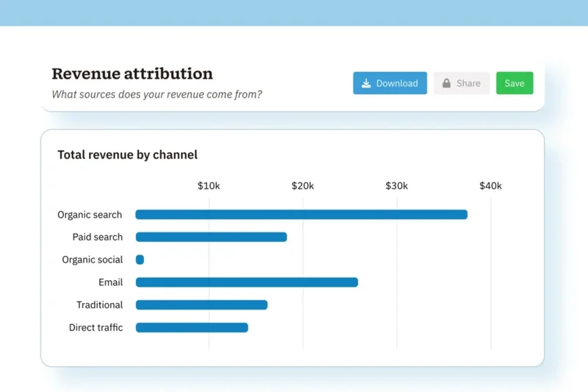Viewport: 588px width, 392px height.
Task: Click the Download button text
Action: pos(397,83)
